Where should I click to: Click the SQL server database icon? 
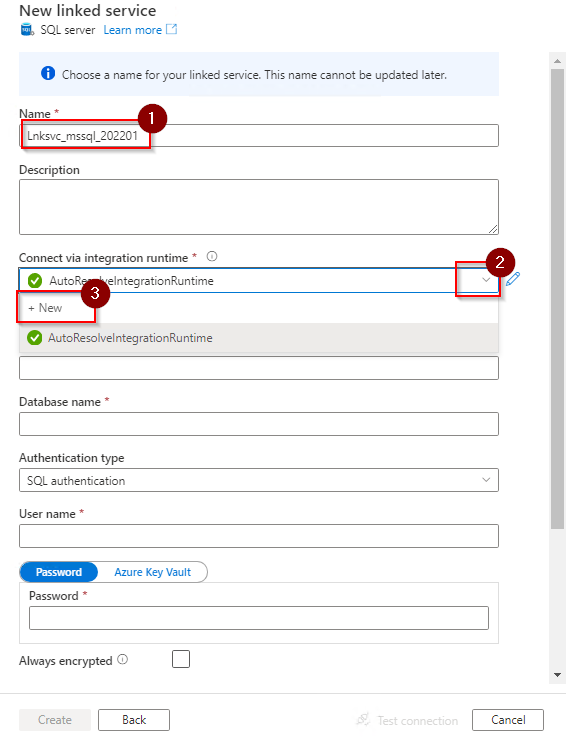point(27,30)
